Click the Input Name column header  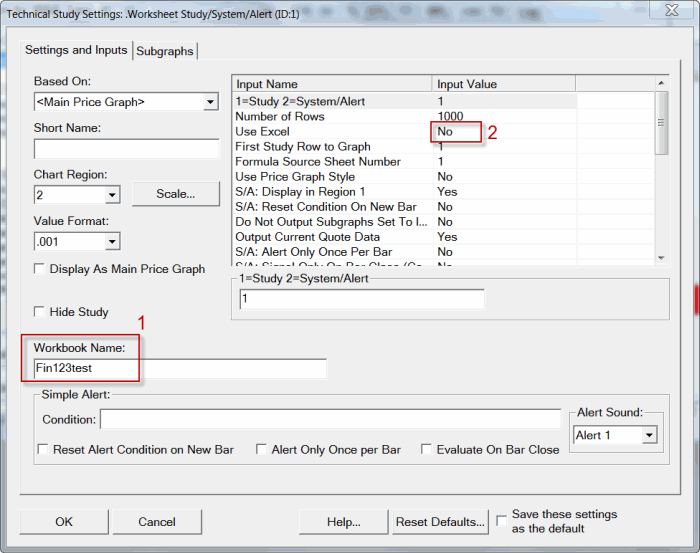click(332, 84)
